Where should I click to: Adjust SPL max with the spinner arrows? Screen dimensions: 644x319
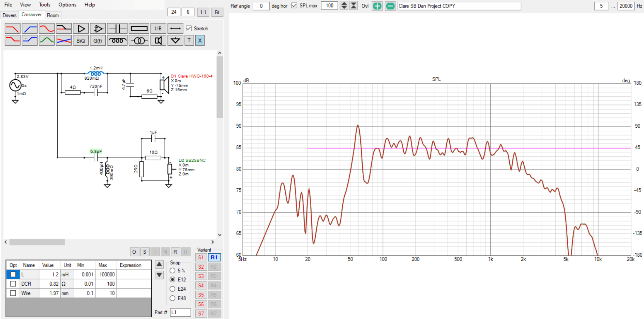pos(344,5)
